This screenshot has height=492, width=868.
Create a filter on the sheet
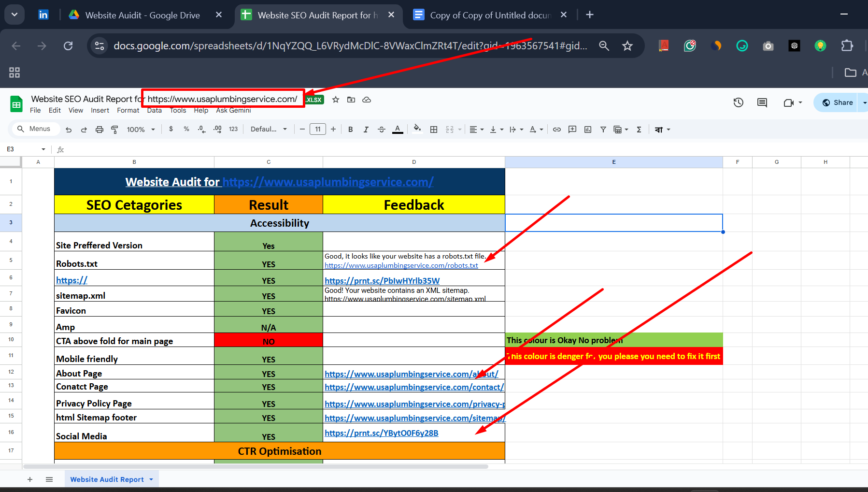603,129
